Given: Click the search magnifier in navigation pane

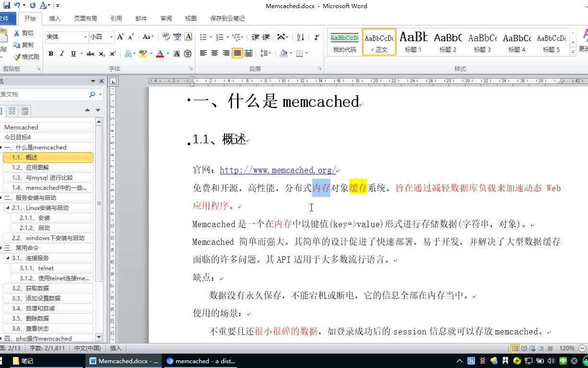Looking at the screenshot, I should pos(92,94).
